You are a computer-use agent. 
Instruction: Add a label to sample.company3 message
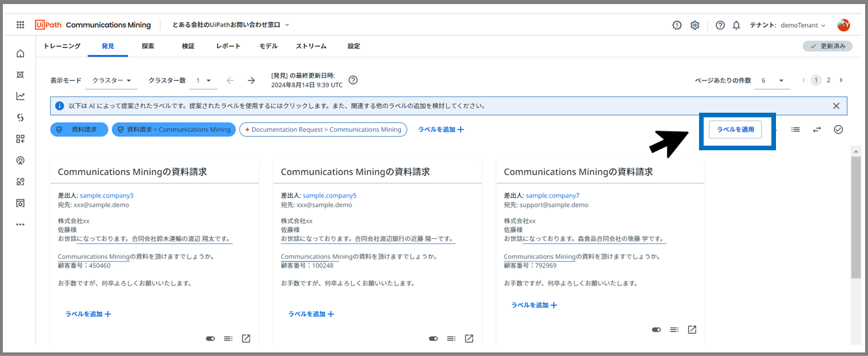click(88, 314)
